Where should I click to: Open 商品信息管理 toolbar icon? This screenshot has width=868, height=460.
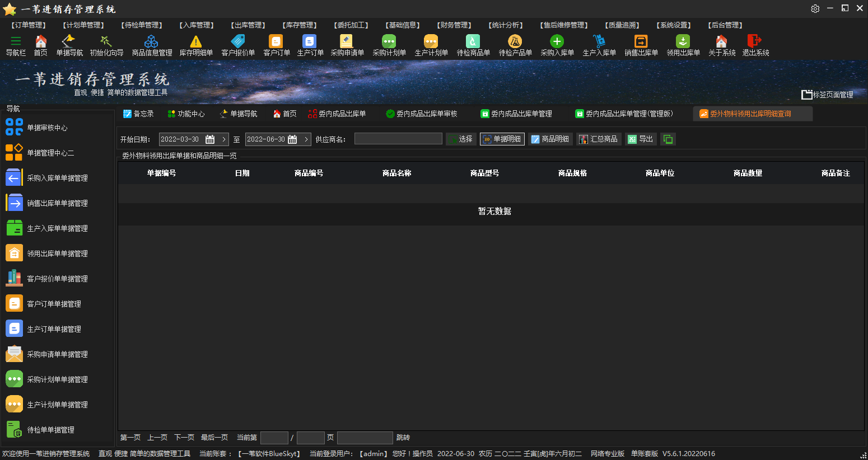coord(152,45)
